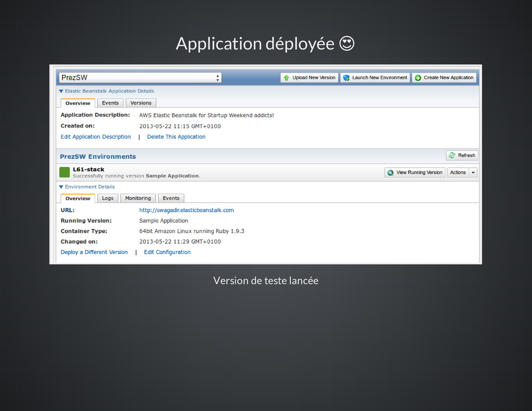Click the Refresh arrows icon
This screenshot has width=532, height=411.
tap(452, 155)
